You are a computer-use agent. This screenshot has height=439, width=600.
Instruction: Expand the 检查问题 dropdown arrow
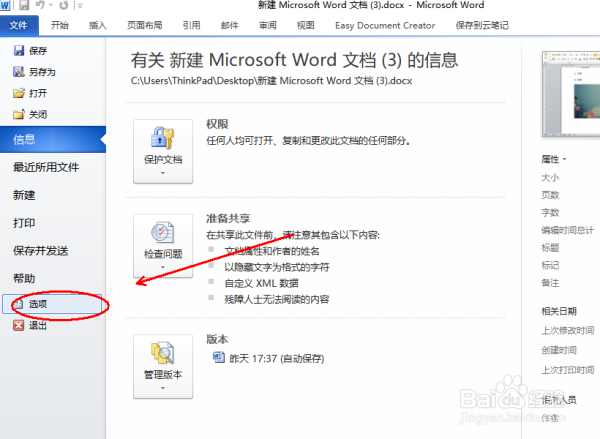click(163, 267)
